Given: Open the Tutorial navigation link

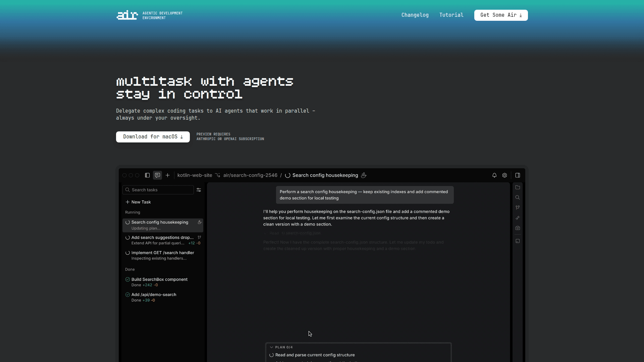Looking at the screenshot, I should pos(451,15).
